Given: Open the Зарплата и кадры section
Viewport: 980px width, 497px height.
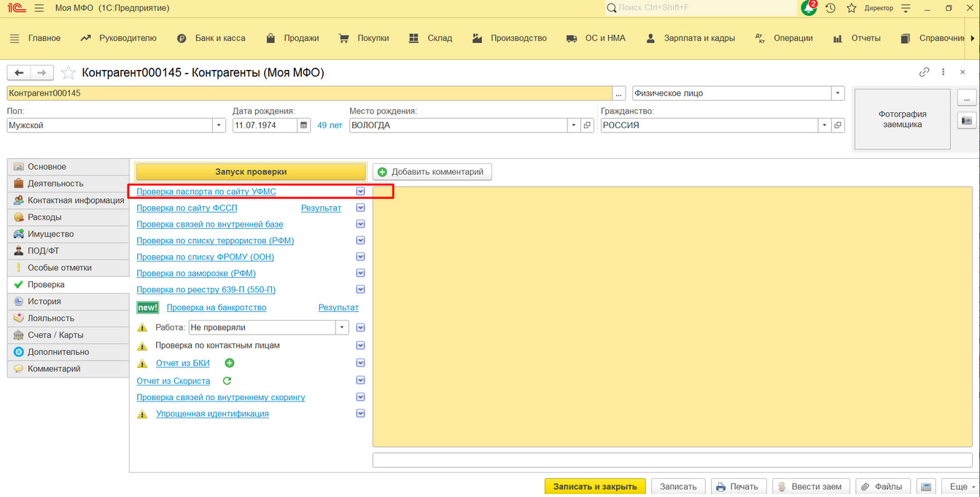Looking at the screenshot, I should 691,38.
